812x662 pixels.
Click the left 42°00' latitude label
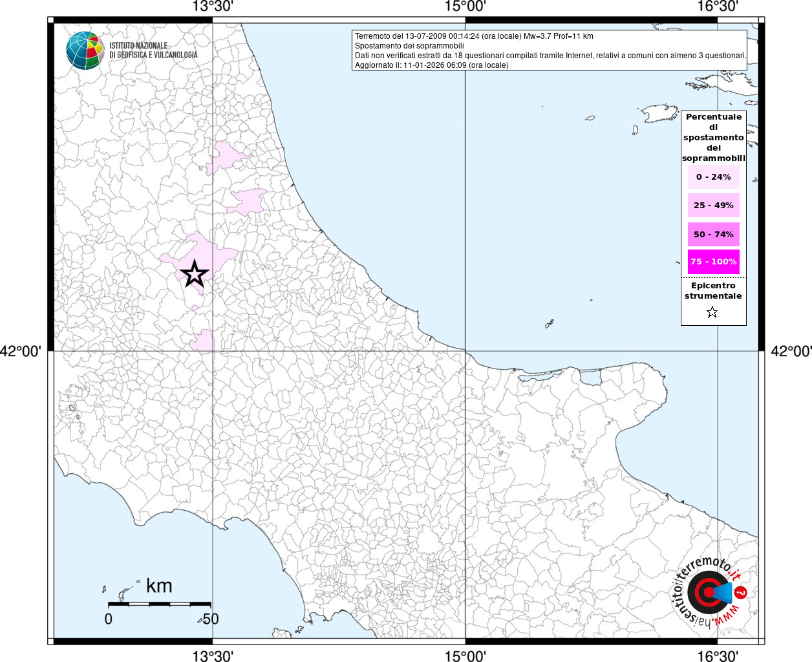coord(21,351)
